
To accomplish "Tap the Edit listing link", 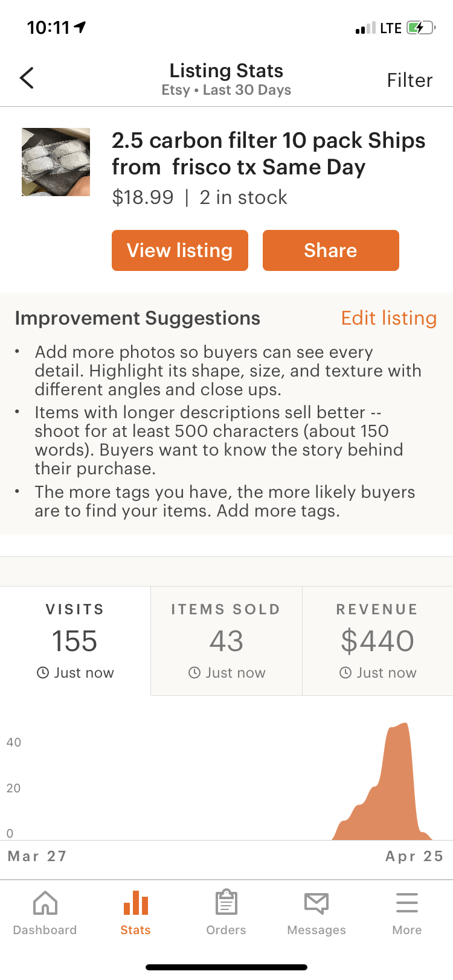I will (x=389, y=318).
